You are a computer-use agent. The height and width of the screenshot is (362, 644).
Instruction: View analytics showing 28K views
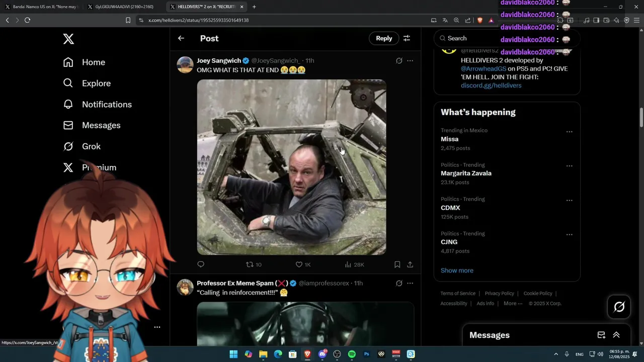tap(354, 264)
